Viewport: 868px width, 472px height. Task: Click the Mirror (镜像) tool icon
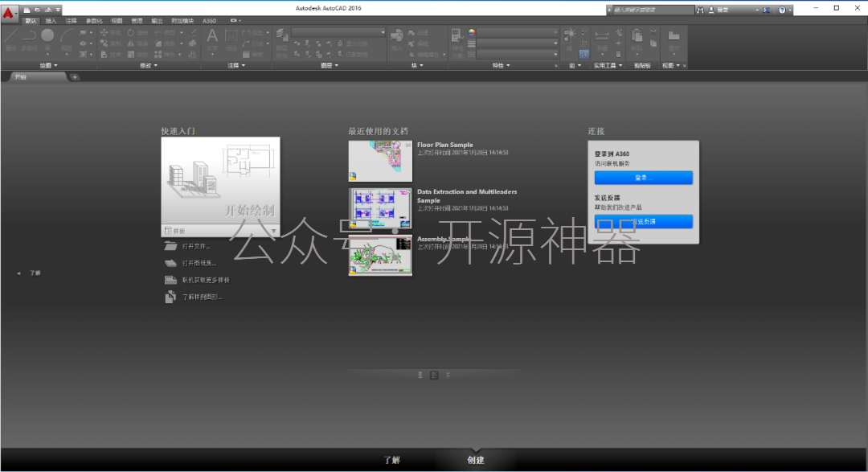[x=131, y=43]
